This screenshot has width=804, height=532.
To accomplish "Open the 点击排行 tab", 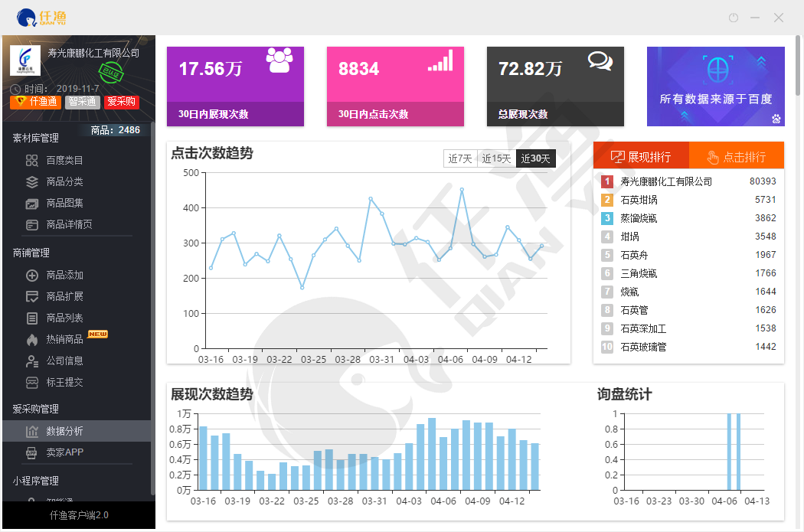I will pos(736,156).
